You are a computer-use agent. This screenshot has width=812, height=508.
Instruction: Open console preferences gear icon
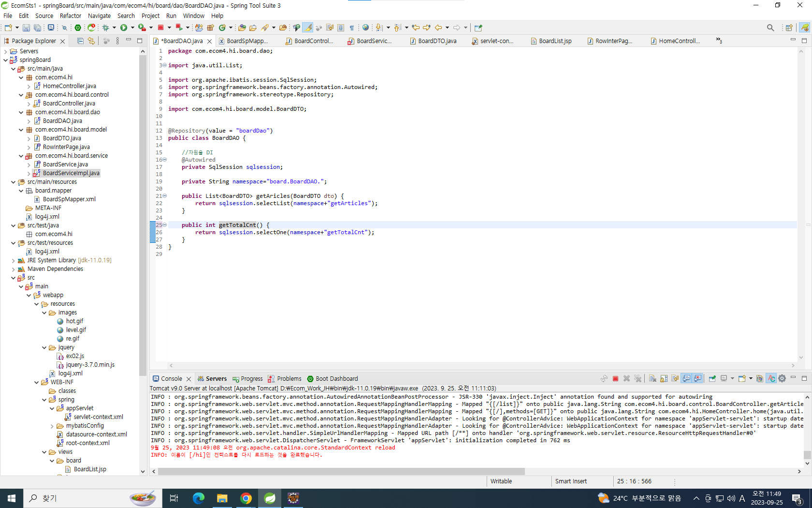coord(782,378)
